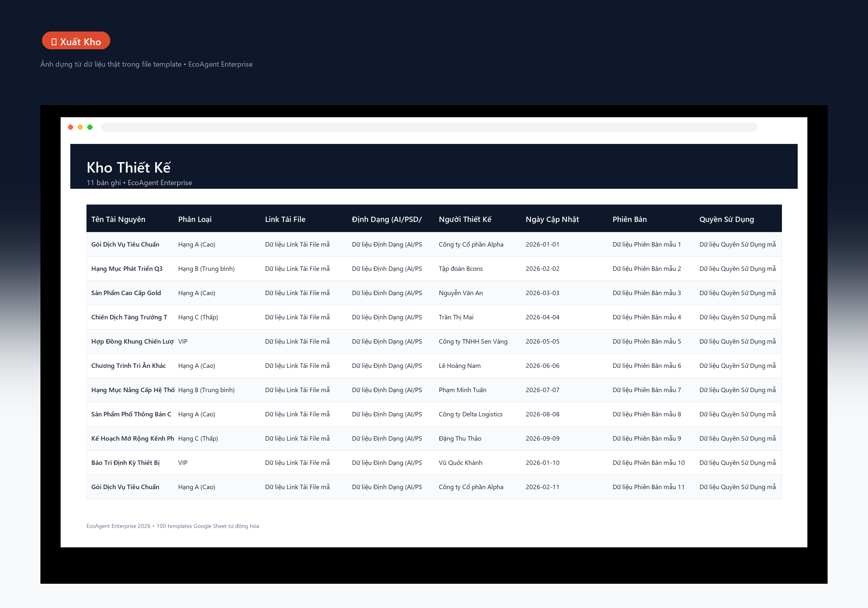Click the date 2026-02-11
The height and width of the screenshot is (608, 868).
(542, 487)
